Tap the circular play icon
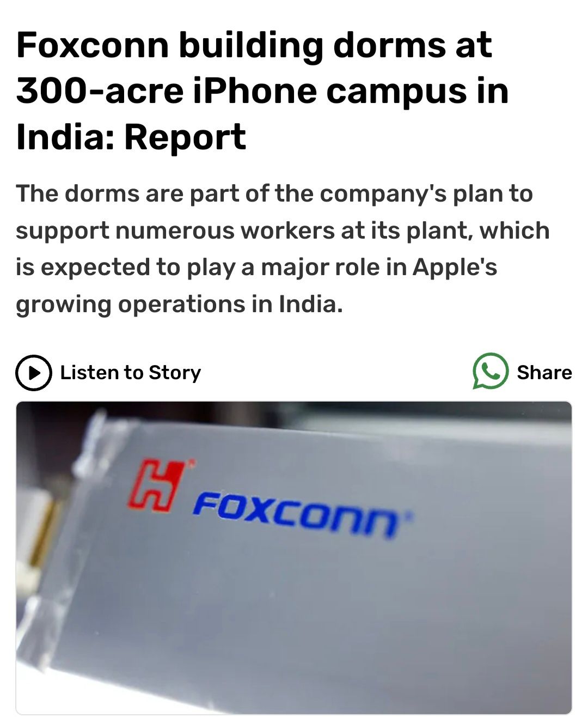Viewport: 588px width, 717px height. (x=34, y=373)
